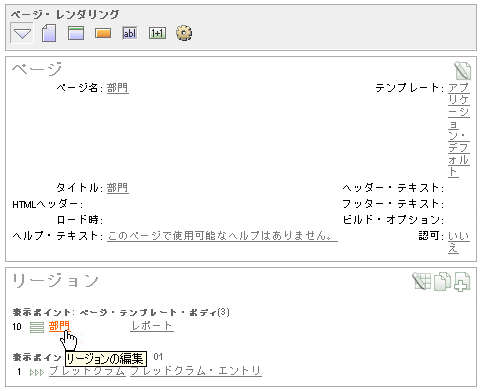The image size is (480, 391).
Task: Select the 'abl' items icon in toolbar
Action: pos(130,33)
